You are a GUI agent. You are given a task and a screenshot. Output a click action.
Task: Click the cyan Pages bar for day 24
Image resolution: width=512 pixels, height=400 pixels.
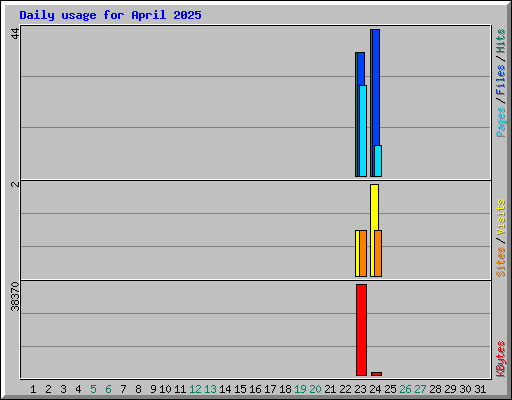pos(378,161)
